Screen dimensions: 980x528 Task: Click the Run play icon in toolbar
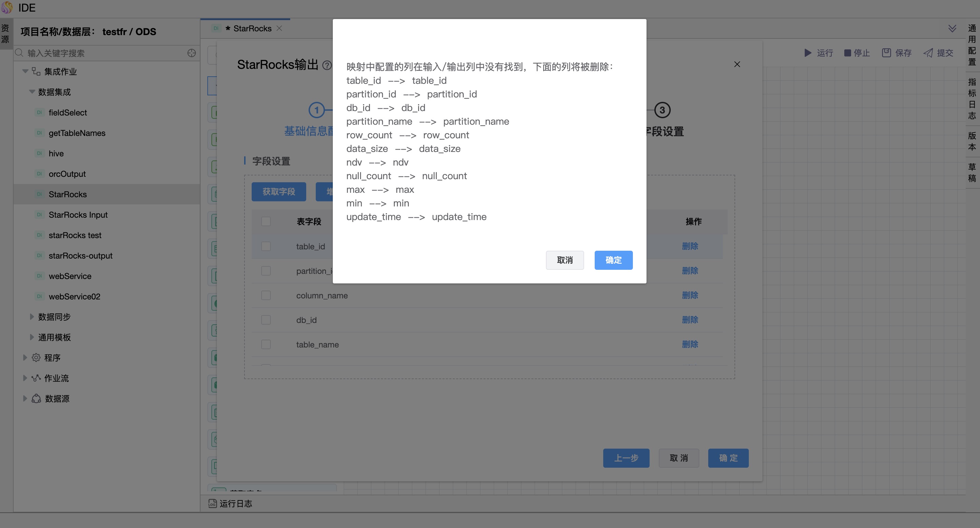click(x=808, y=53)
